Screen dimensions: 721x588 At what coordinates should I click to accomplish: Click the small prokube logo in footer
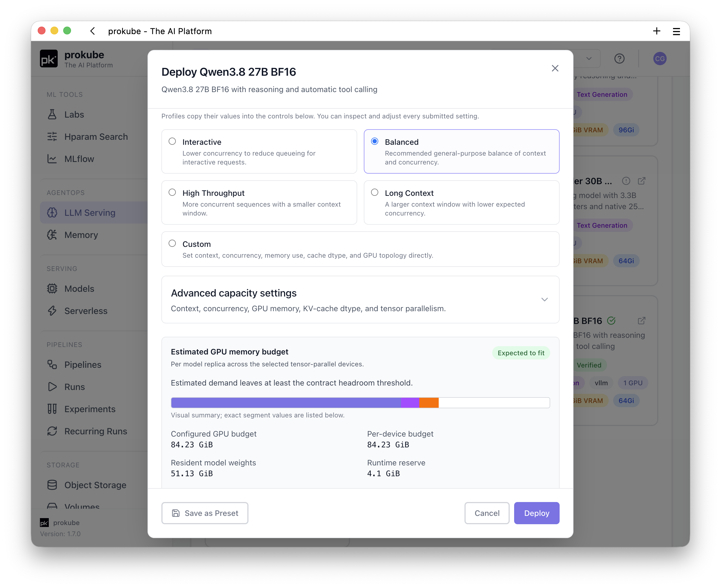44,523
